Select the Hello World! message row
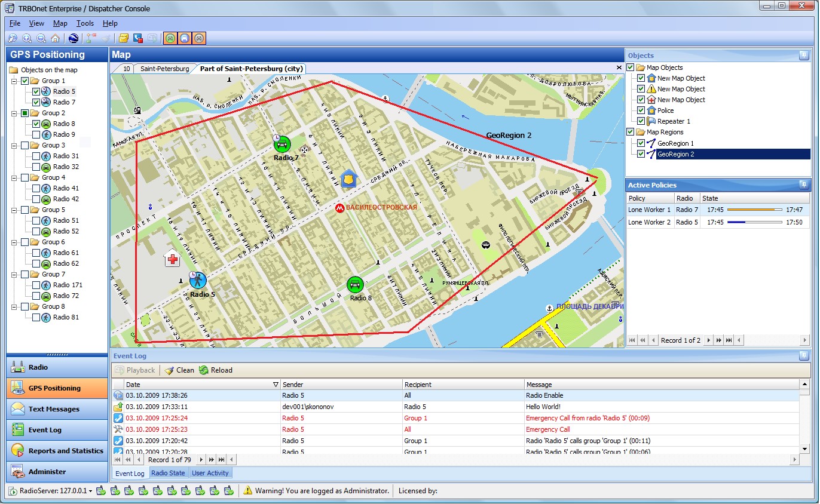The height and width of the screenshot is (504, 820). (455, 407)
